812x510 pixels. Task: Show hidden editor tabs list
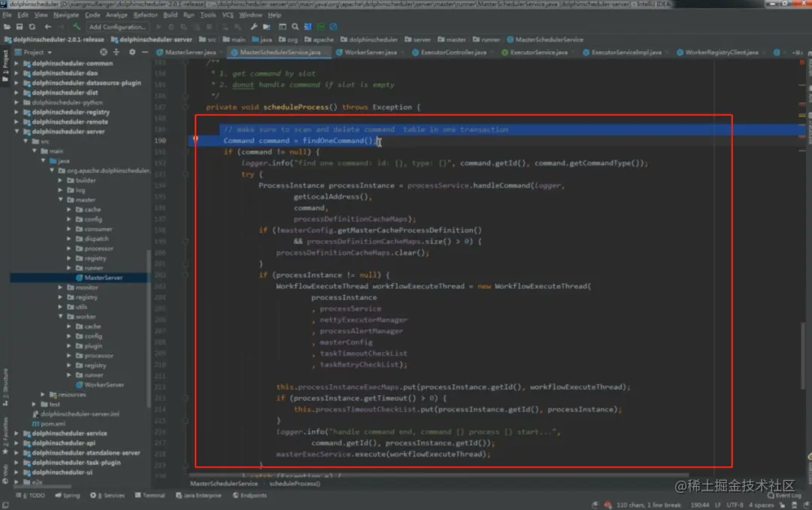[798, 53]
